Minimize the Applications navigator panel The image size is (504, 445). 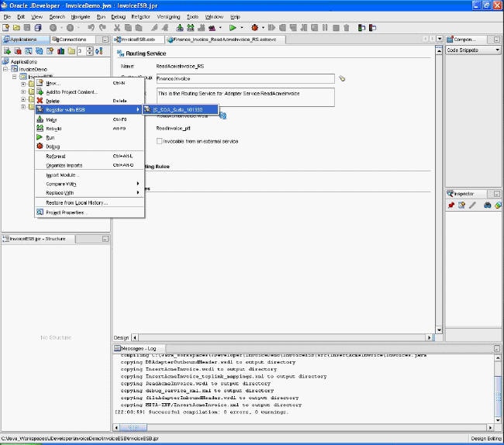point(105,40)
